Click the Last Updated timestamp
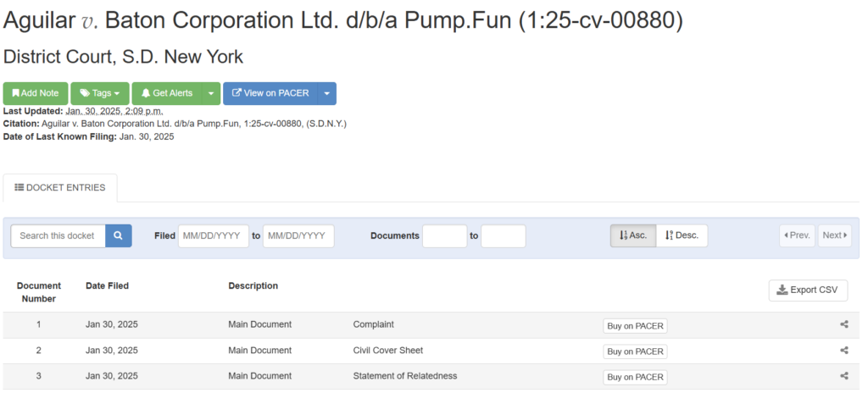Screen dimensions: 868x415 click(x=114, y=111)
